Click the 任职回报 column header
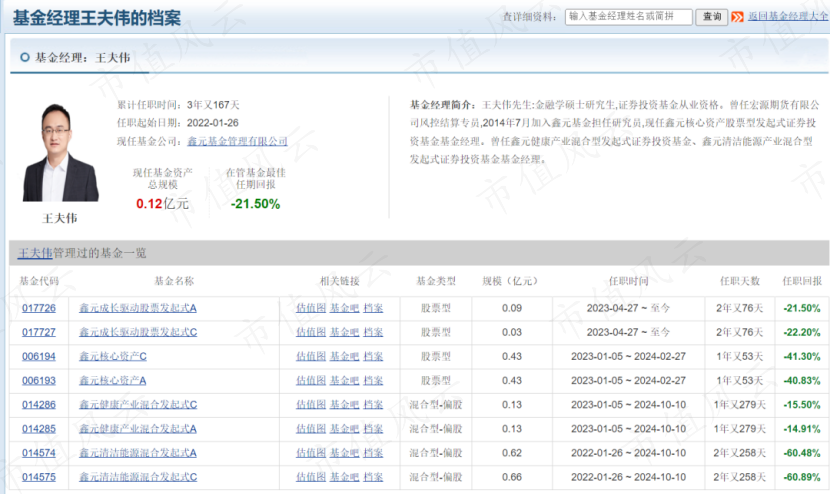The height and width of the screenshot is (494, 830). pyautogui.click(x=802, y=281)
